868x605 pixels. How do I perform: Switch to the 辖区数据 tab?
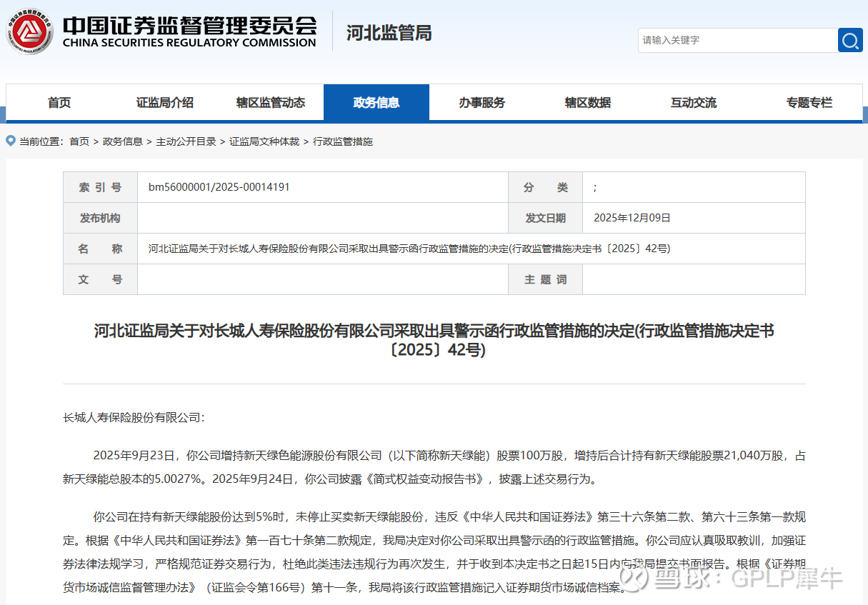pos(588,103)
